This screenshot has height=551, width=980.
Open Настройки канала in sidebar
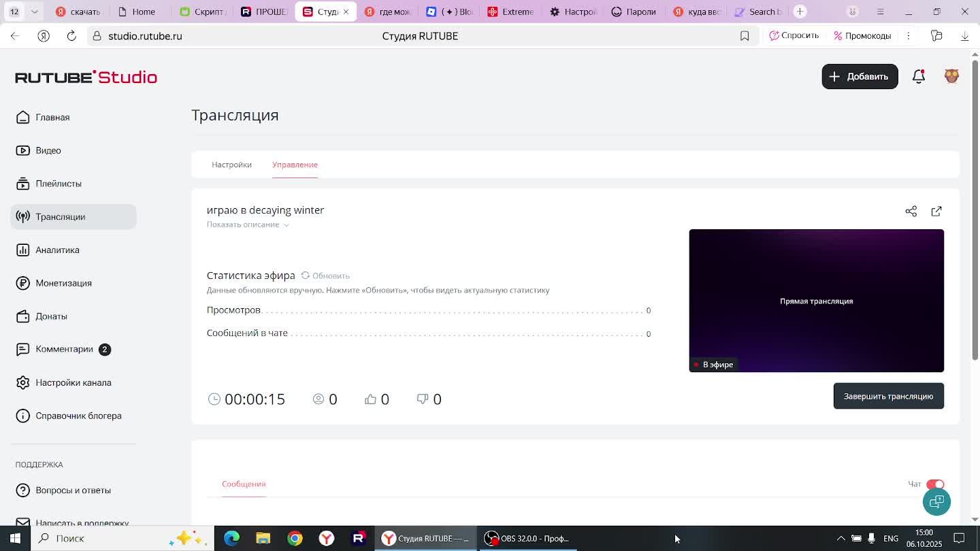pyautogui.click(x=73, y=383)
